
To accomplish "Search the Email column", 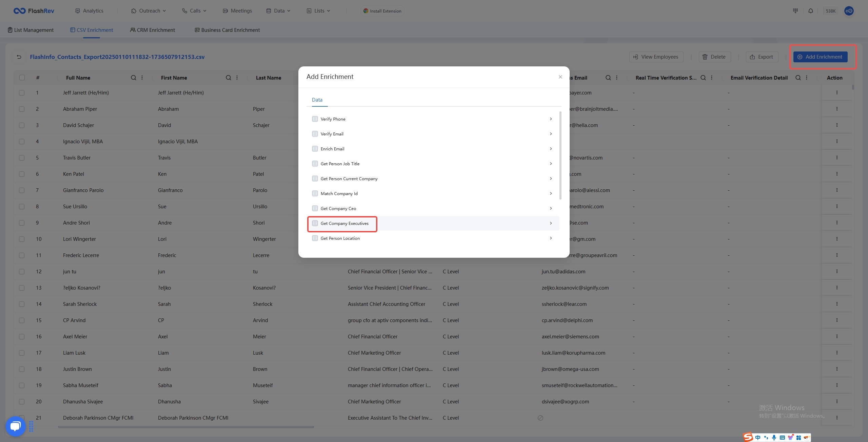I will [x=608, y=78].
